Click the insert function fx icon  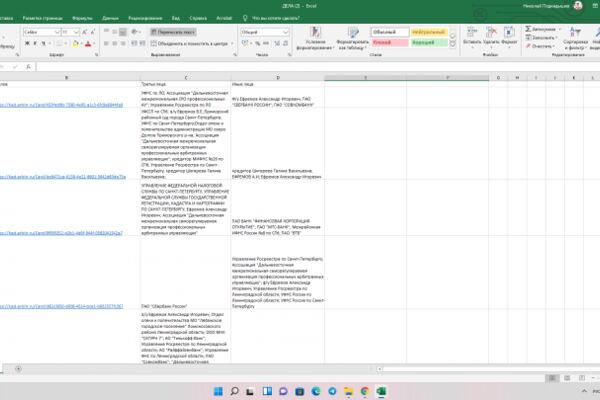[x=28, y=67]
